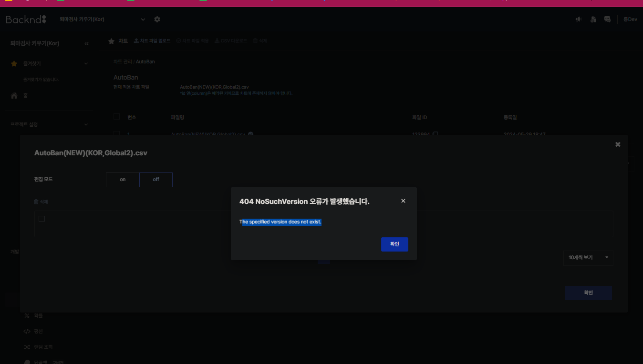Click 차트 파일 업로드 upload button
Screen dimensions: 643x364
tap(152, 41)
